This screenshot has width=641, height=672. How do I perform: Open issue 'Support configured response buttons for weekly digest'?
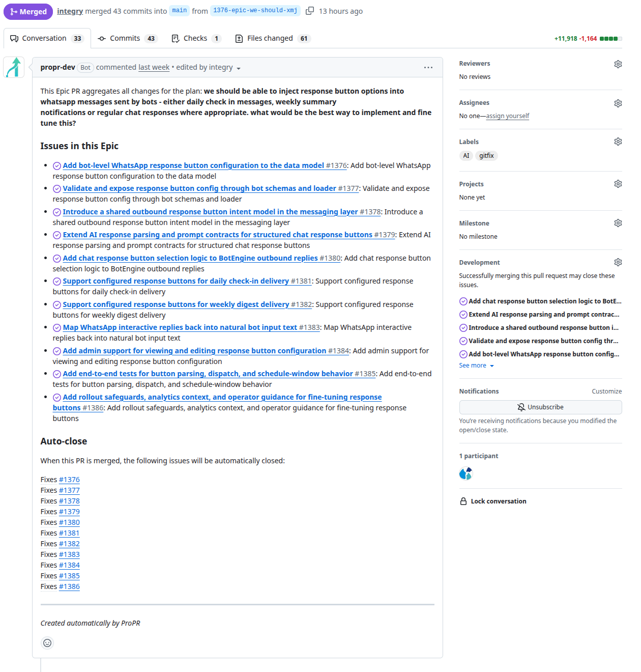tap(176, 304)
